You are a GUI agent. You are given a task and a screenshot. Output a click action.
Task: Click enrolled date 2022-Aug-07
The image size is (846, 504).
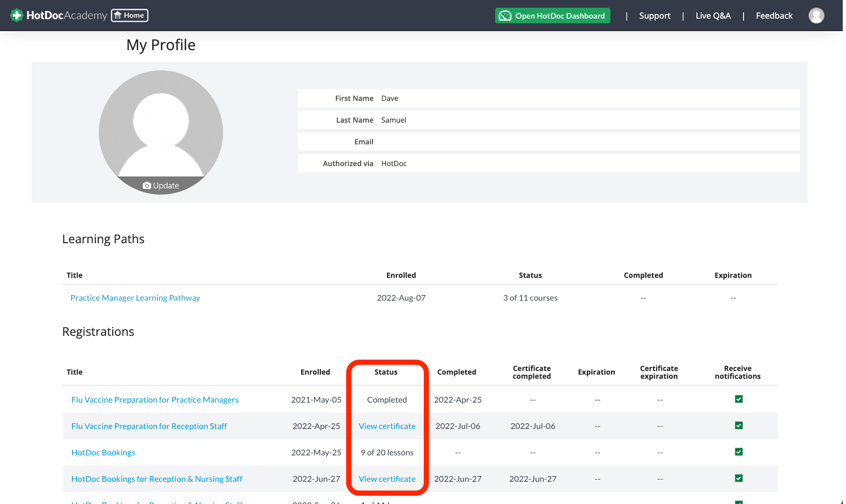pyautogui.click(x=401, y=298)
